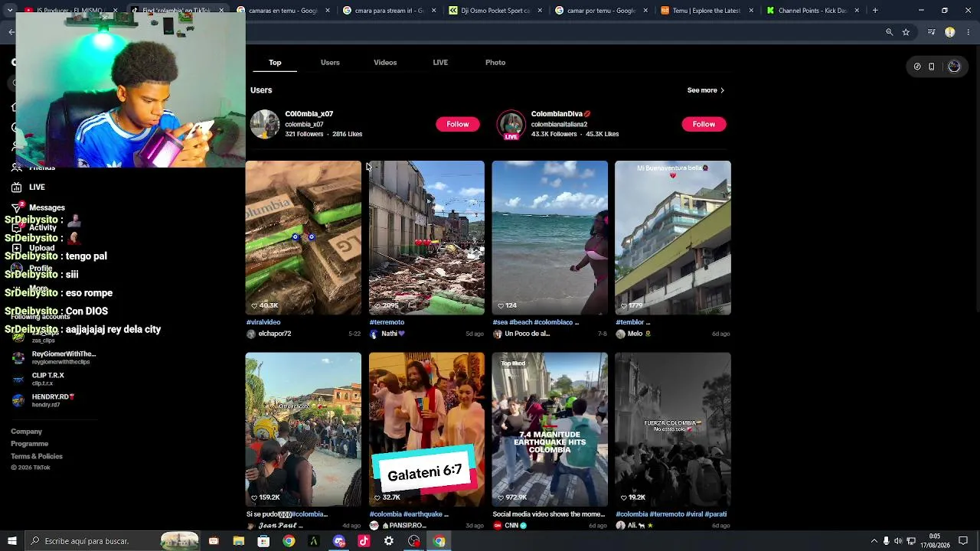
Task: Open the taskbar volume control
Action: (x=898, y=541)
